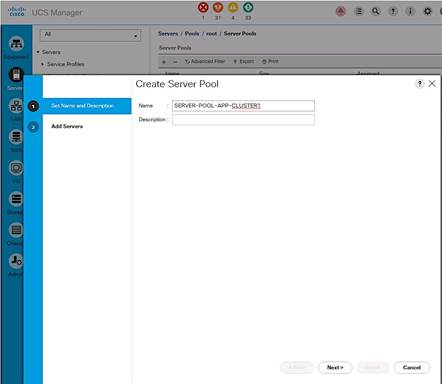
Task: Open the Equipment section in sidebar
Action: [16, 44]
